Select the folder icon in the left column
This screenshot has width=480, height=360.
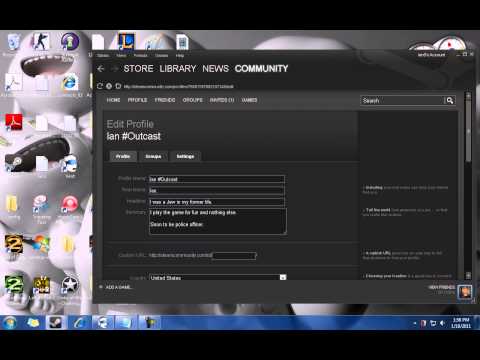point(12,204)
